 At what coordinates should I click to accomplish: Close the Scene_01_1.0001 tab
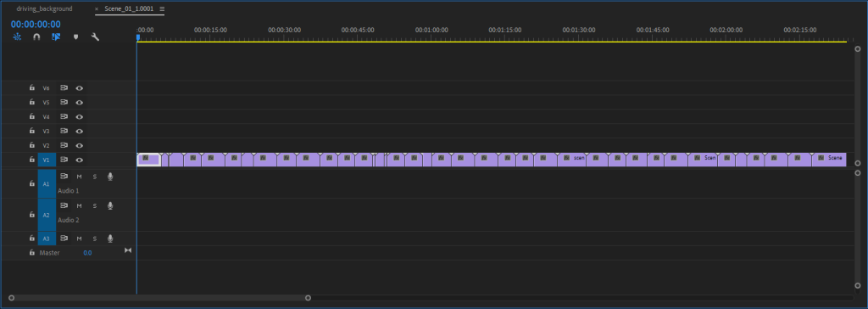click(x=97, y=9)
